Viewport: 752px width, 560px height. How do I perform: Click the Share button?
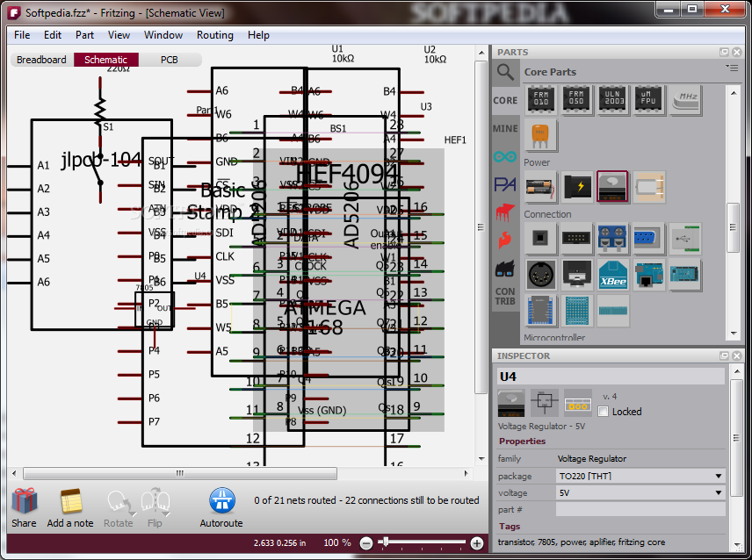click(x=24, y=508)
